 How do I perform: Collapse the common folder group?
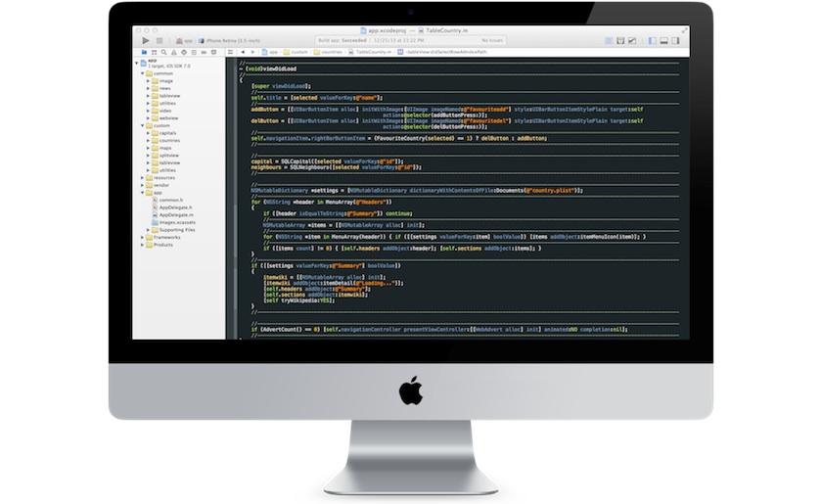point(142,73)
